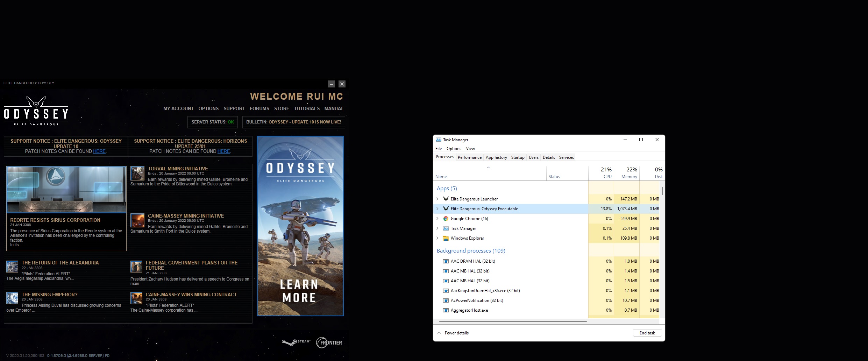Click the horizontal scrollbar in Task Manager
This screenshot has width=868, height=361.
click(513, 321)
